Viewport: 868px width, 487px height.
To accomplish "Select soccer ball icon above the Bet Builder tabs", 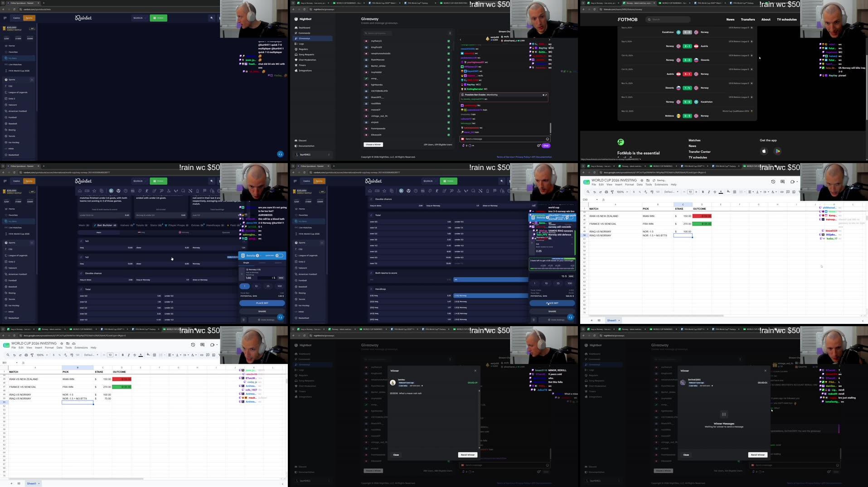I will click(x=118, y=191).
